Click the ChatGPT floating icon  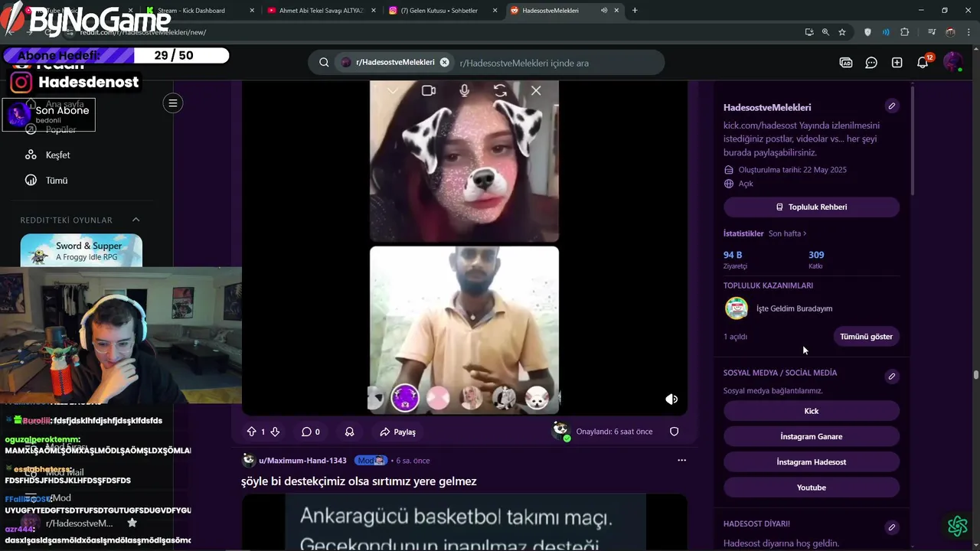tap(957, 526)
